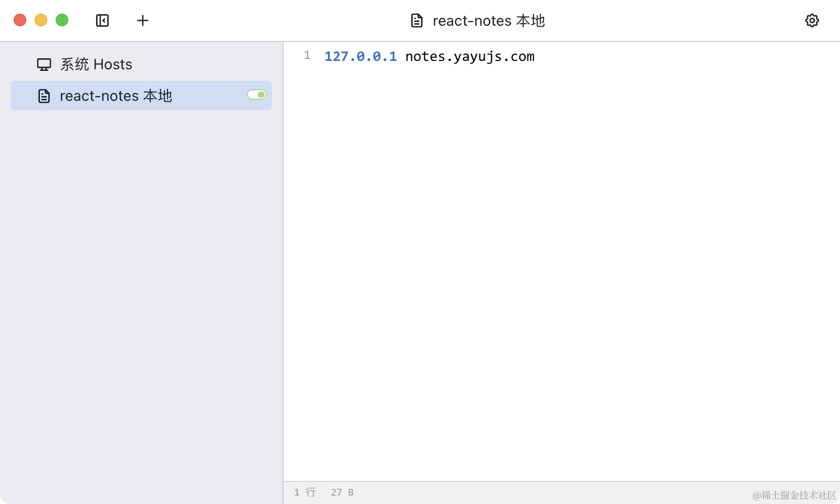Click the 稀土掘金技术社区 watermark text
840x504 pixels.
point(794,495)
